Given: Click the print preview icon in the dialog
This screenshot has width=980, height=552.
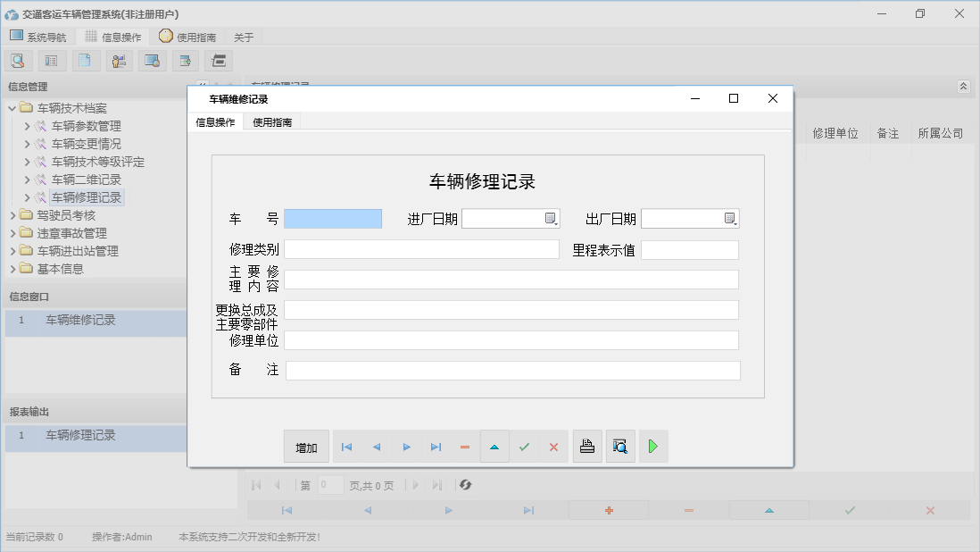Looking at the screenshot, I should coord(620,446).
